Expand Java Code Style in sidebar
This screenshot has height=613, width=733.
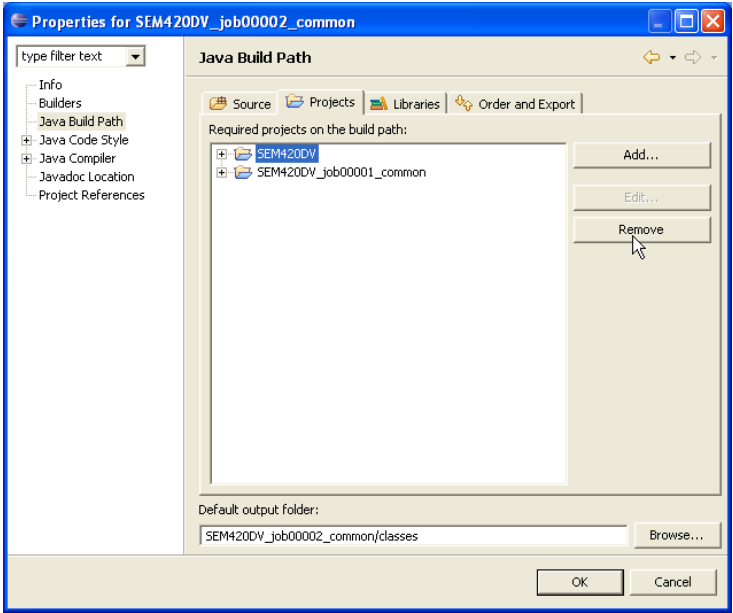[x=26, y=140]
